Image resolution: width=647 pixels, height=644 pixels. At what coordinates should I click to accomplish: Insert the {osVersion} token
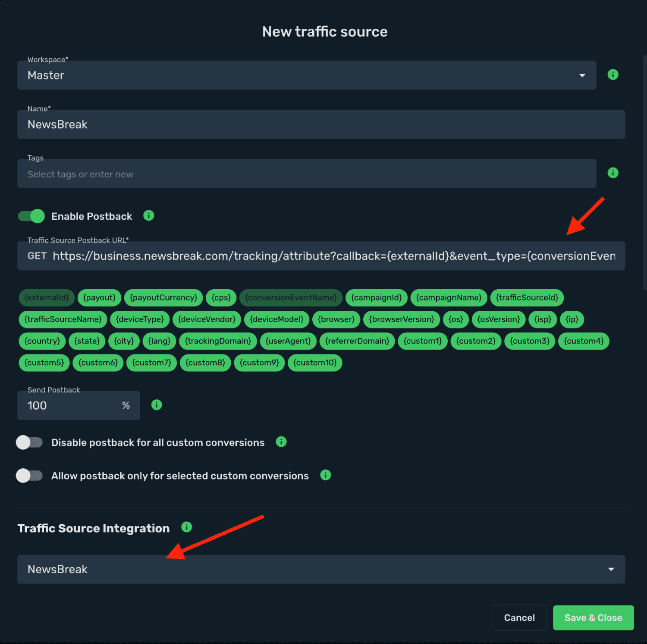[499, 319]
